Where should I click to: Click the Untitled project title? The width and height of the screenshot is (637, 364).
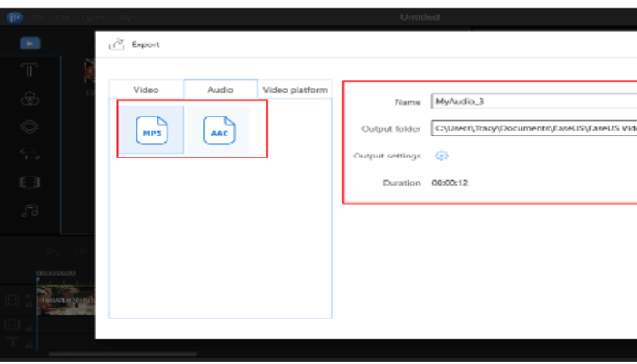pyautogui.click(x=420, y=17)
